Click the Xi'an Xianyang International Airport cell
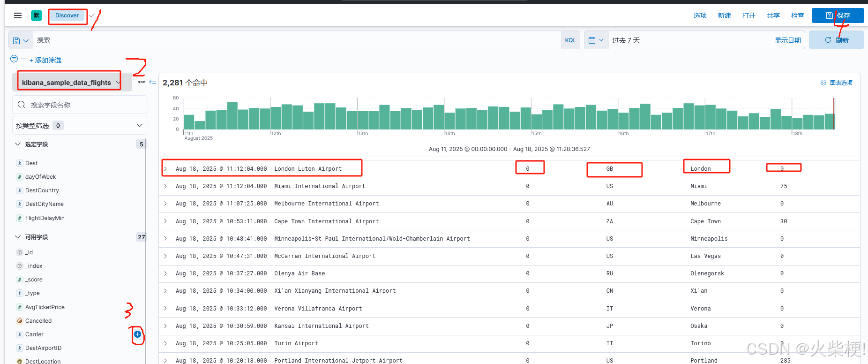Viewport: 868px width, 364px height. click(x=335, y=291)
